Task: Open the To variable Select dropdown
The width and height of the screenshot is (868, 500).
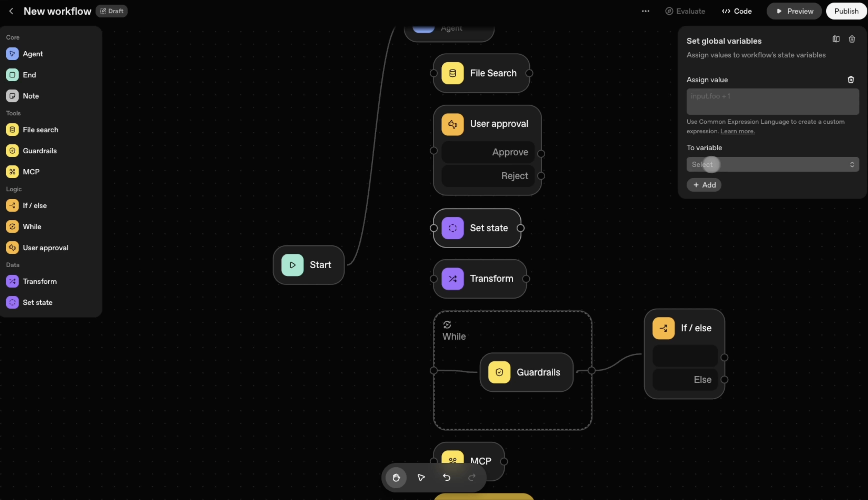Action: [x=772, y=164]
